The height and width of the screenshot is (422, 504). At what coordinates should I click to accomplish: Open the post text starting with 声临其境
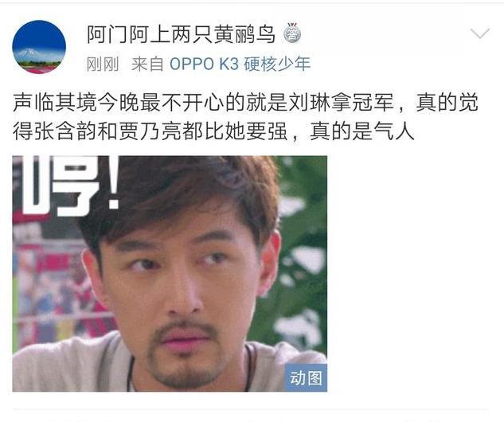click(x=245, y=117)
